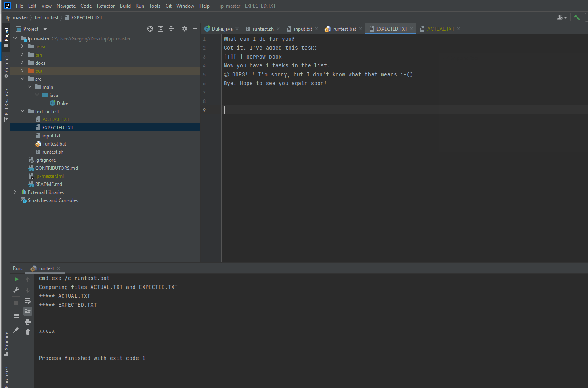This screenshot has height=388, width=588.
Task: Collapse the main folder
Action: click(x=30, y=87)
